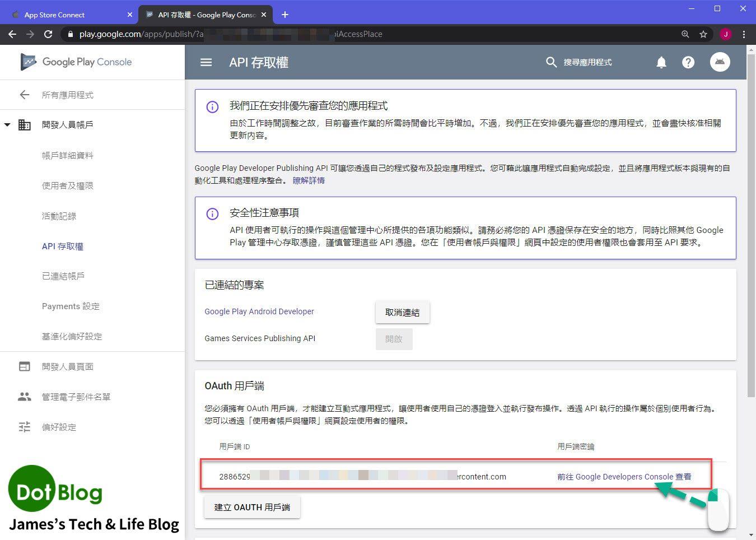Click the 用戶端密鑰 column header

pos(576,446)
